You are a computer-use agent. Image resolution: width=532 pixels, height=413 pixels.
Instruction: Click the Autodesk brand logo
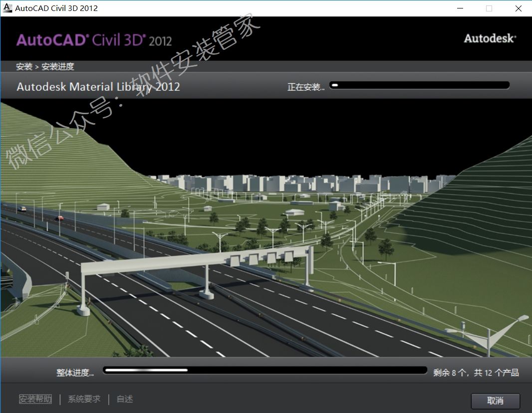tap(490, 38)
